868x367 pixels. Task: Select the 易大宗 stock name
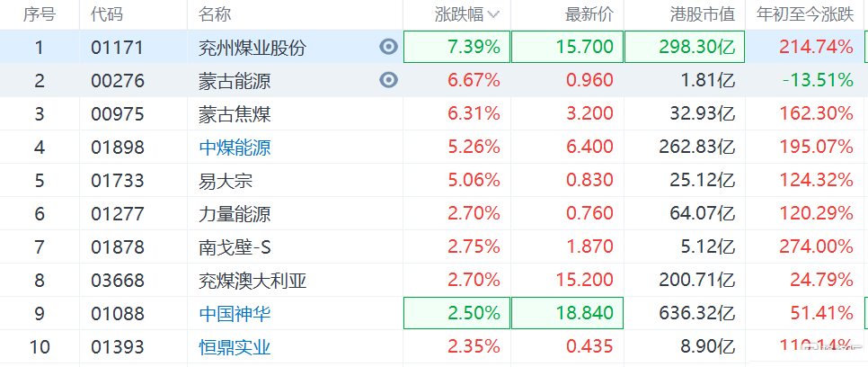226,180
